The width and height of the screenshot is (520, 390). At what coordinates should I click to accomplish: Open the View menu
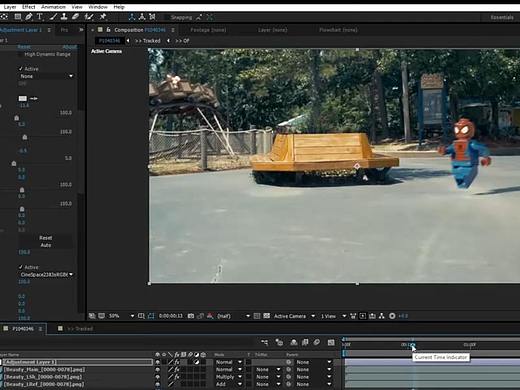coord(77,7)
